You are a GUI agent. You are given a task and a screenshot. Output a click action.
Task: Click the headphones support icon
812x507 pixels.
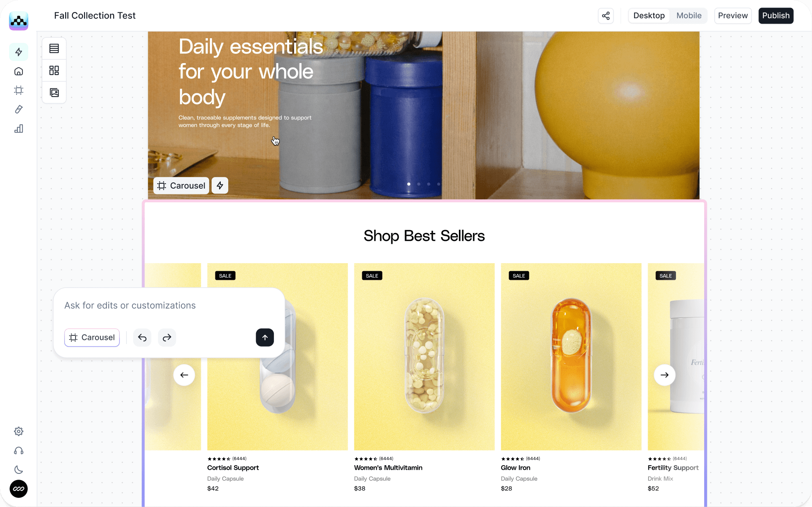point(19,451)
